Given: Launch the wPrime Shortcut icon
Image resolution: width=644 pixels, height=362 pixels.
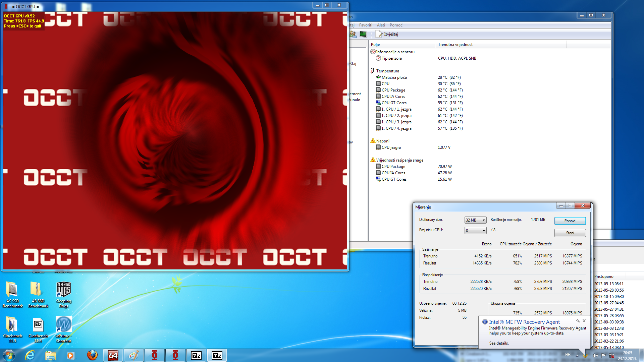Looking at the screenshot, I should (63, 329).
